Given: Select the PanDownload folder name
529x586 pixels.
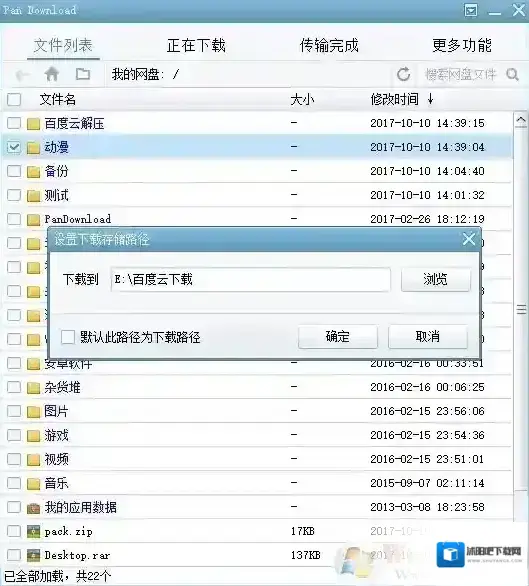Looking at the screenshot, I should [78, 219].
